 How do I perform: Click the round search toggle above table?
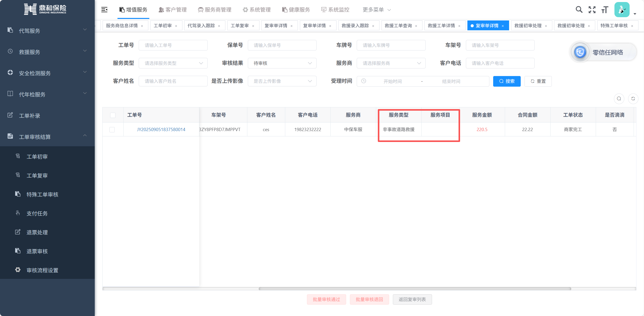619,99
